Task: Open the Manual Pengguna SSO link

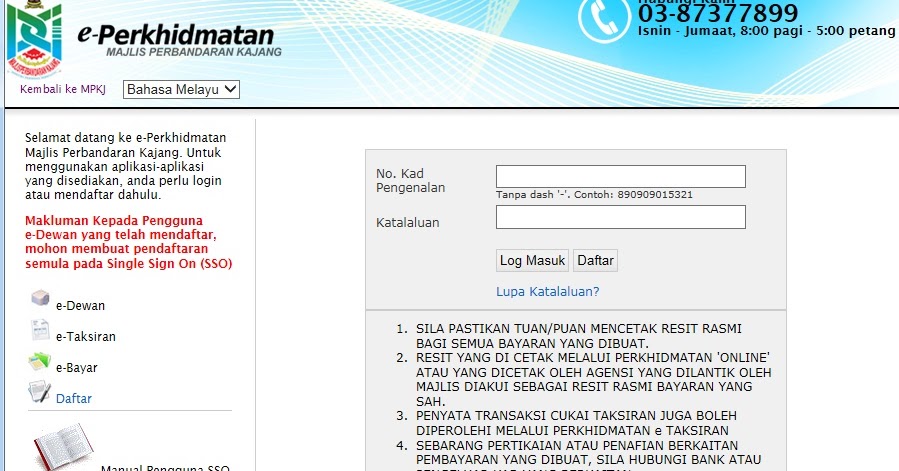Action: point(165,468)
